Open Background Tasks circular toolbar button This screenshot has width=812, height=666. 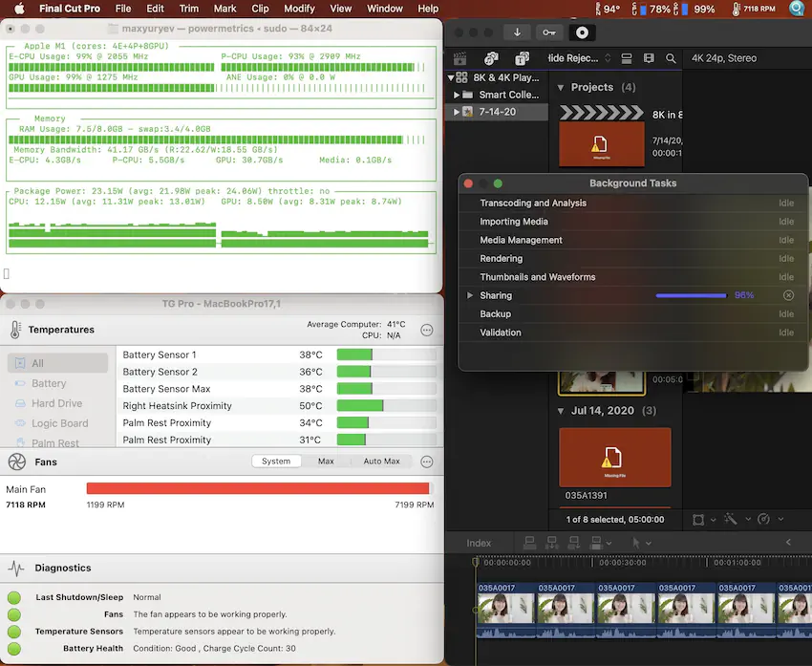(x=582, y=32)
